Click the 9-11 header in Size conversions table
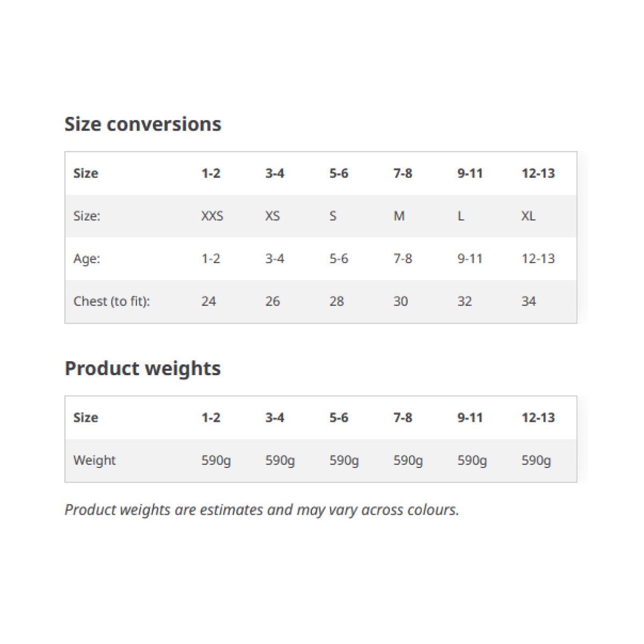The height and width of the screenshot is (644, 644). coord(470,173)
